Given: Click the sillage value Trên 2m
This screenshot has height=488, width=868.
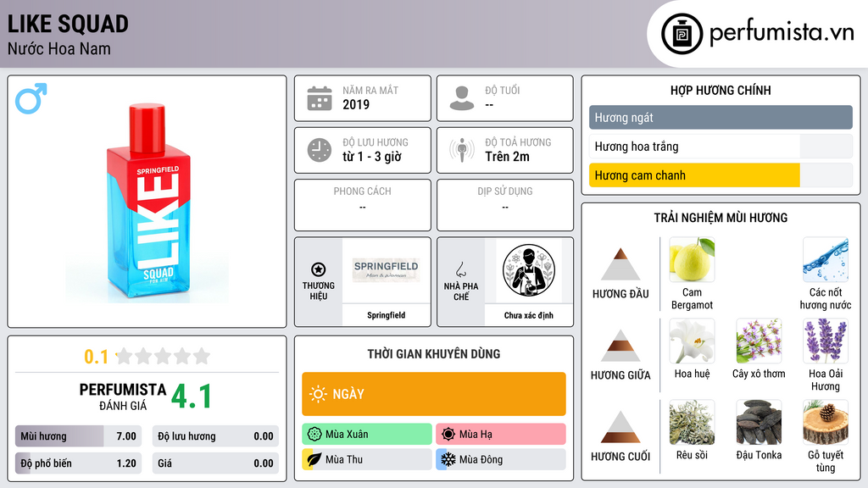Looking at the screenshot, I should click(x=507, y=157).
